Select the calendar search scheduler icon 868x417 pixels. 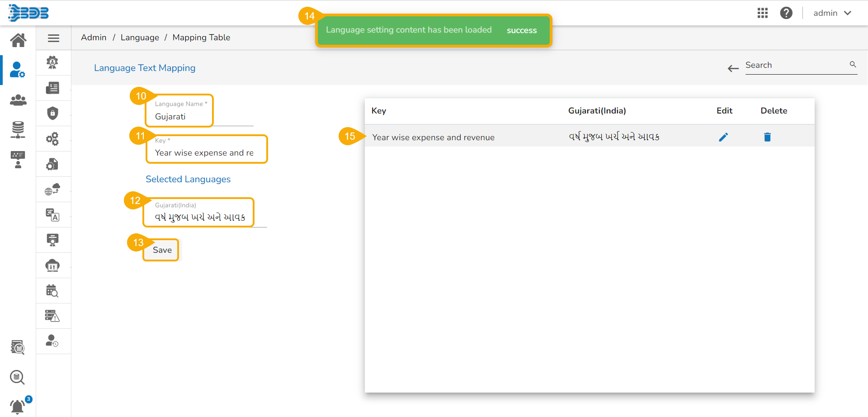[x=53, y=290]
